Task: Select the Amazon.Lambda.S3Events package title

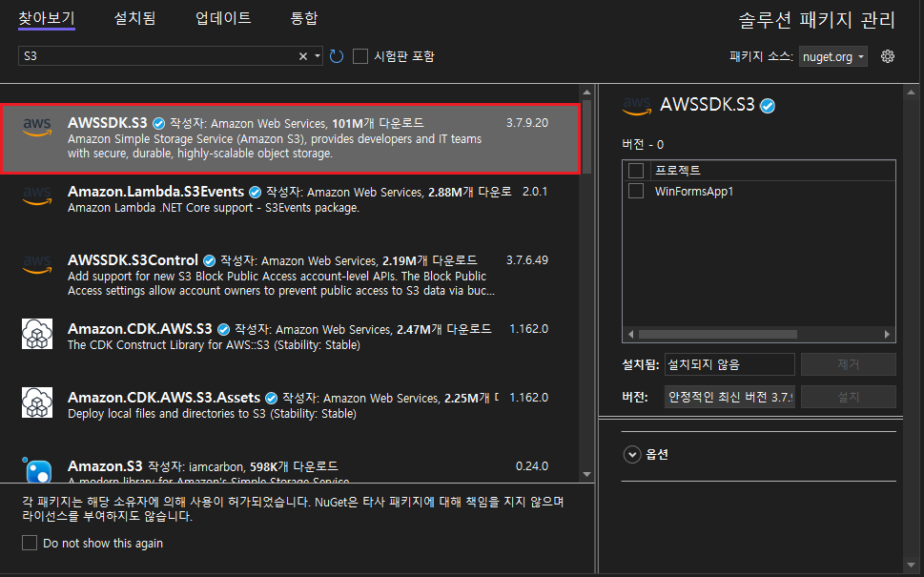Action: tap(155, 192)
